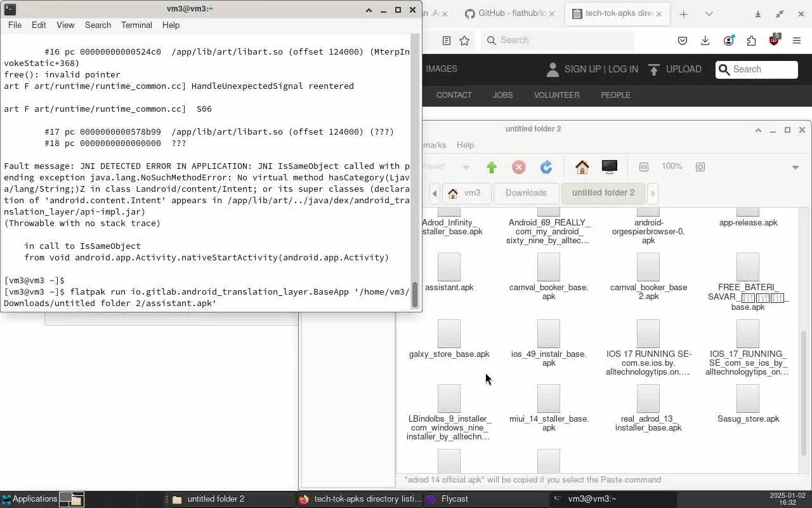Viewport: 812px width, 508px height.
Task: Go to Home folder icon in toolbar
Action: coord(582,167)
